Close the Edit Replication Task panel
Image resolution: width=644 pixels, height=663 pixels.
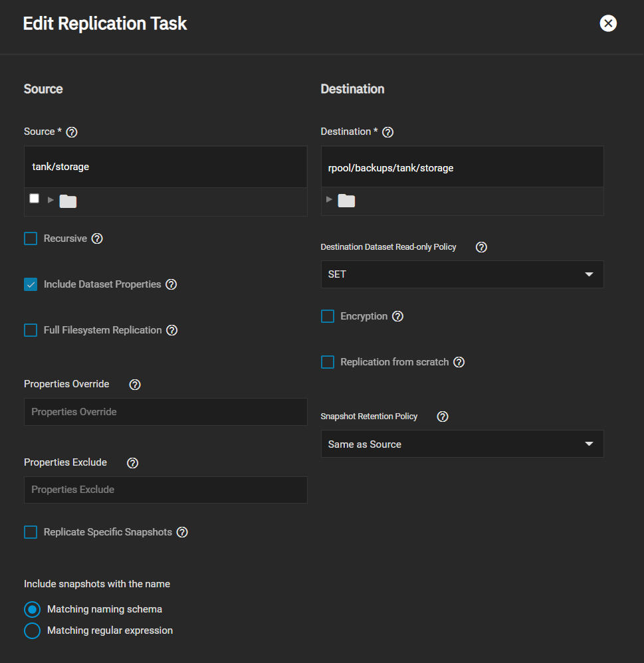(607, 23)
